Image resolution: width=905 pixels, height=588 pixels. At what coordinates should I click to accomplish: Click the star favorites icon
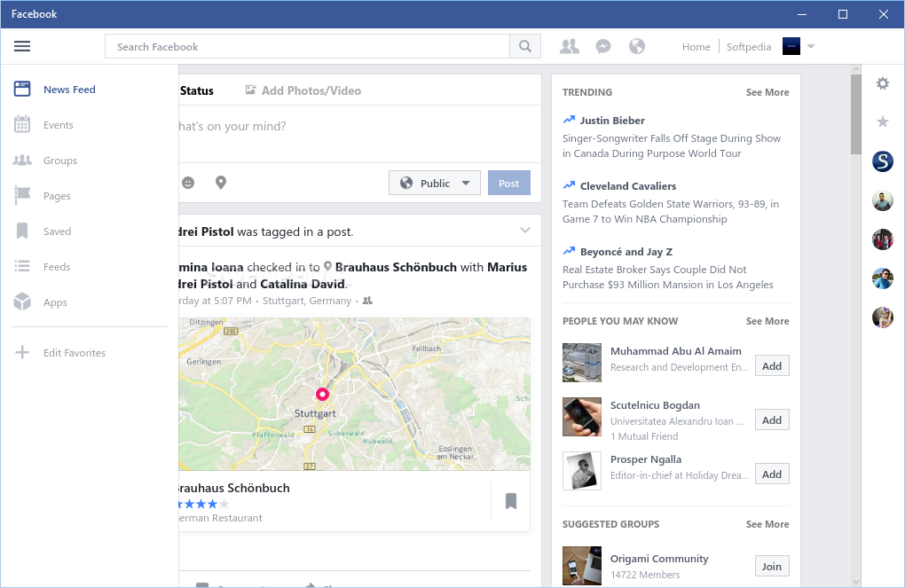pos(883,122)
